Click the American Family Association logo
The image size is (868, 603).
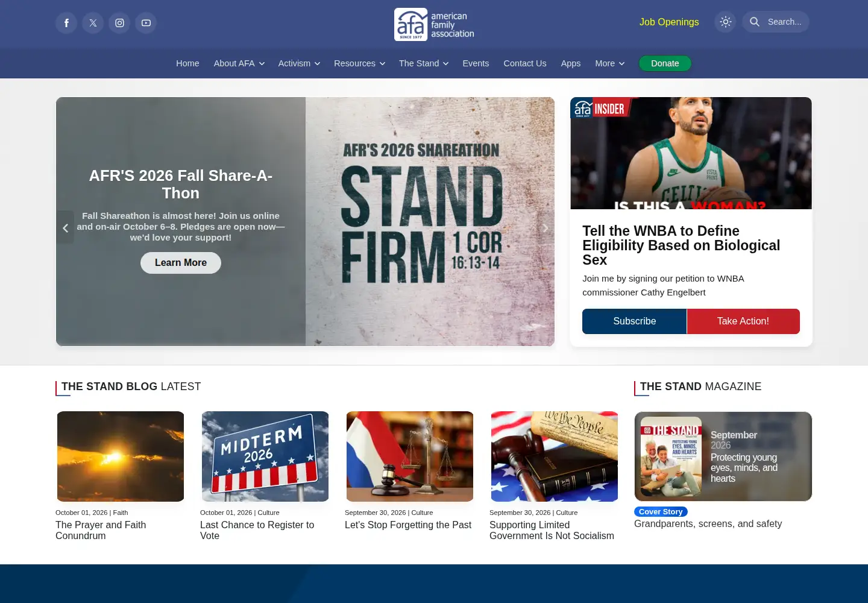434,24
